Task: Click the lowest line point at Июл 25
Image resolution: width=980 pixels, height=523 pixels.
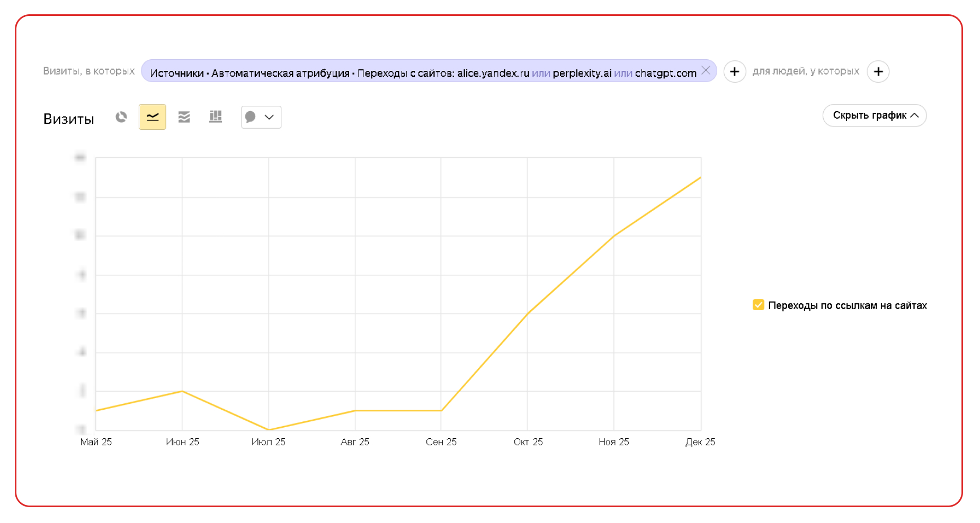Action: pyautogui.click(x=269, y=429)
